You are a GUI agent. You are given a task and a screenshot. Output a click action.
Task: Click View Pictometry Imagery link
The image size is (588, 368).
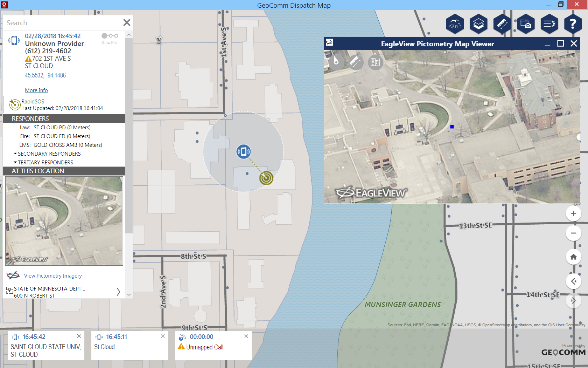(52, 275)
